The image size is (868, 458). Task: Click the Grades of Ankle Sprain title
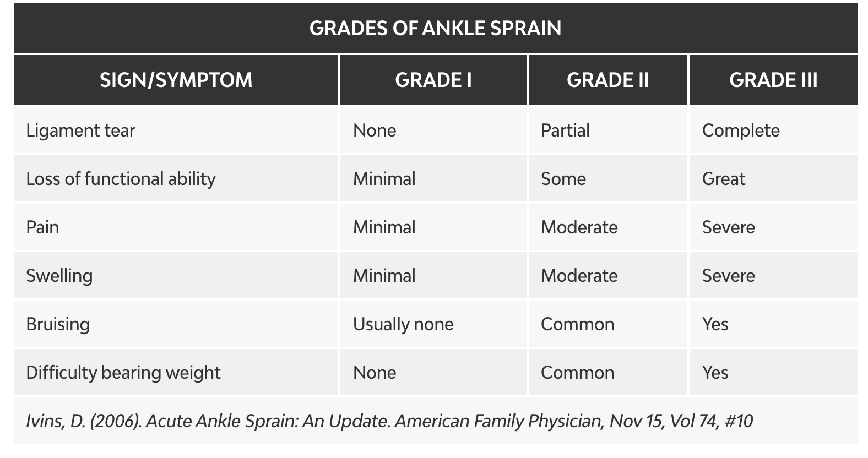435,28
